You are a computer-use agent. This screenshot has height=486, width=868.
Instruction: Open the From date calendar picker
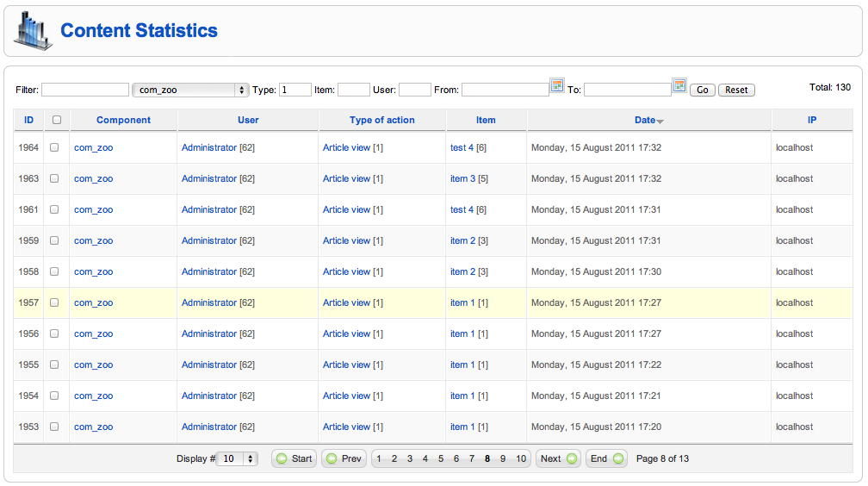[x=557, y=85]
